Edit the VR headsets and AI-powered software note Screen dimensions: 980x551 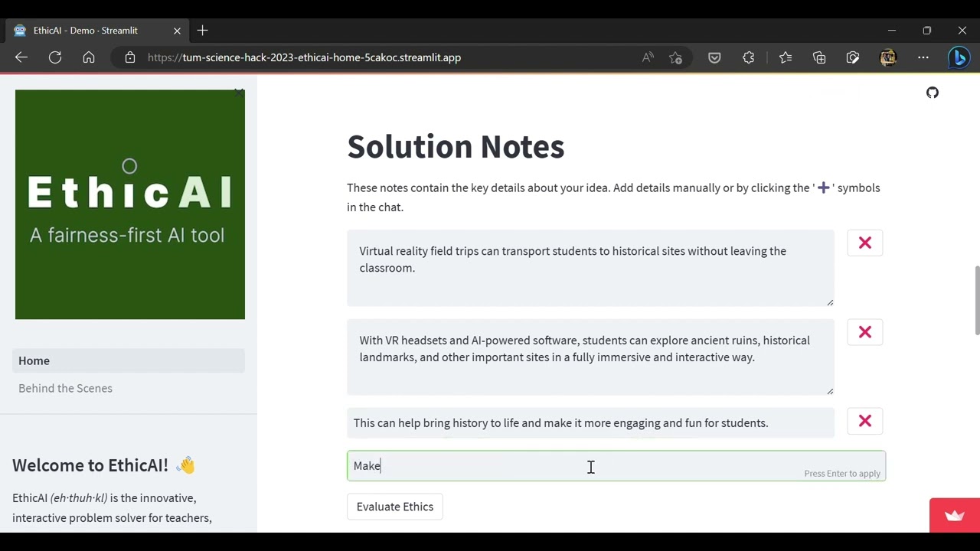[x=590, y=357]
